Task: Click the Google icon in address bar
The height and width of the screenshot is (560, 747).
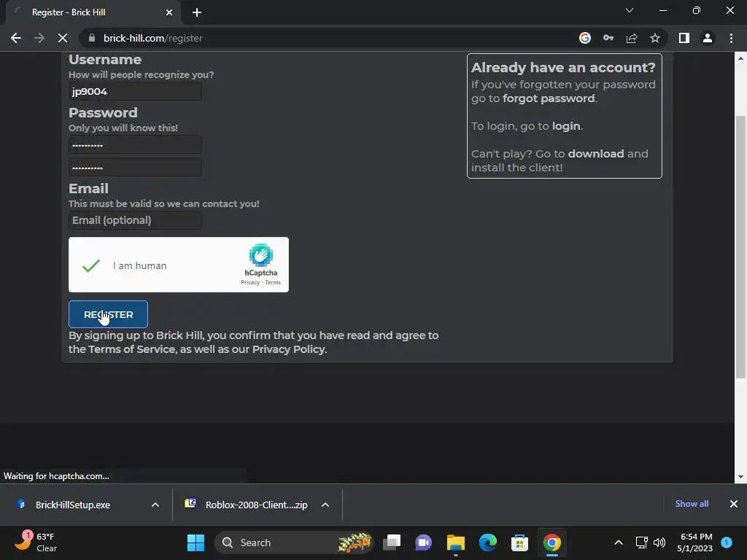Action: (x=585, y=38)
